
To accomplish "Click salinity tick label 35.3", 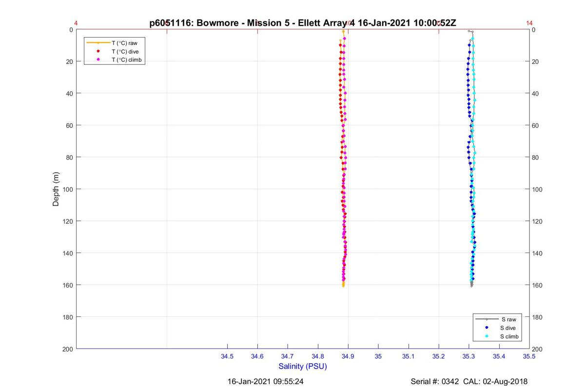I will point(469,356).
